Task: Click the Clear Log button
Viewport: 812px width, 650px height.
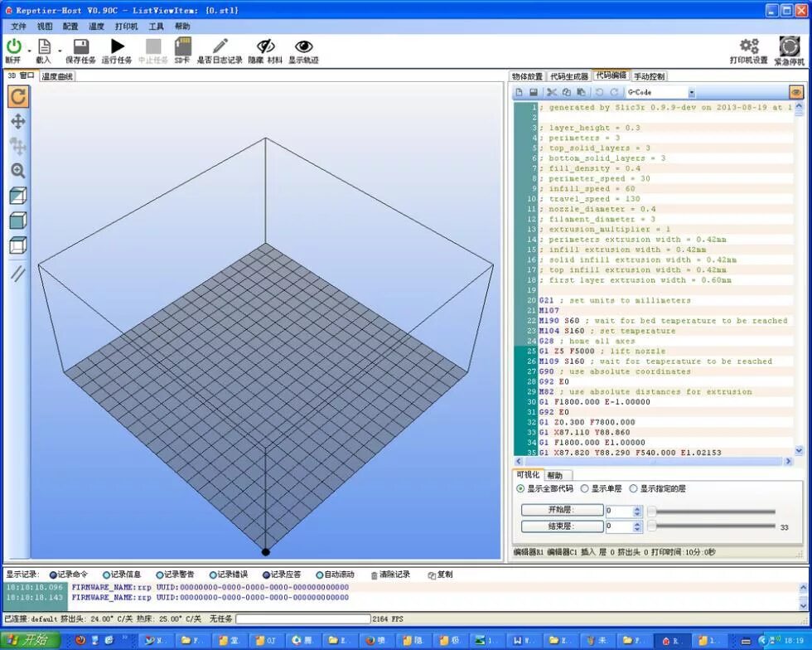Action: 391,575
